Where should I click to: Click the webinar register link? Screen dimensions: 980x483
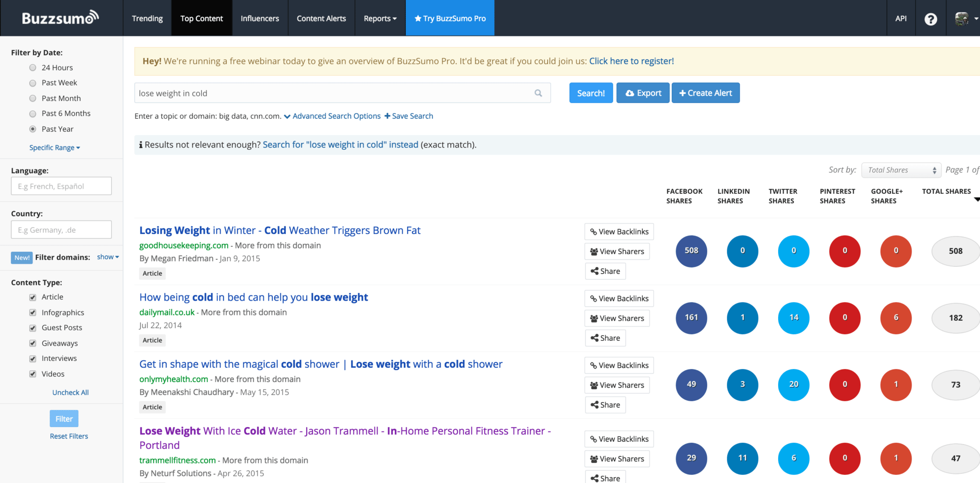click(631, 61)
